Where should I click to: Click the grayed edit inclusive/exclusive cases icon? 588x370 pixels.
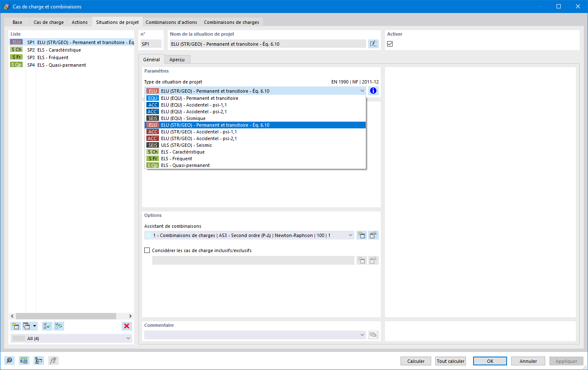click(x=373, y=261)
